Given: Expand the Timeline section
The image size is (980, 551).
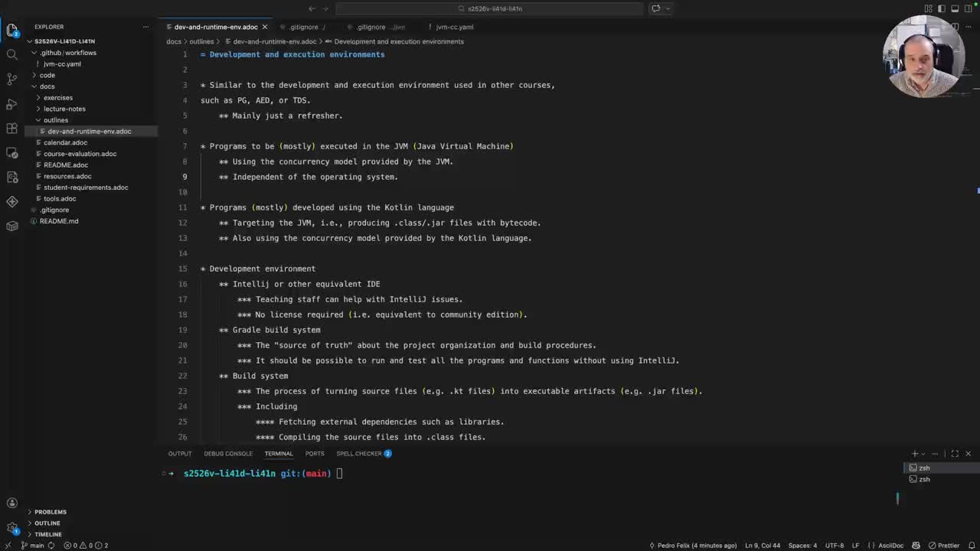Looking at the screenshot, I should [47, 534].
